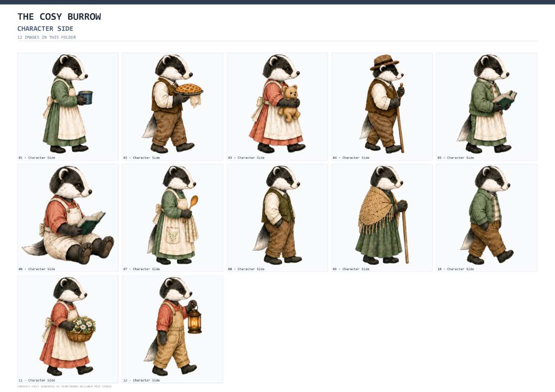Click caption '08 - Character Side'

246,269
